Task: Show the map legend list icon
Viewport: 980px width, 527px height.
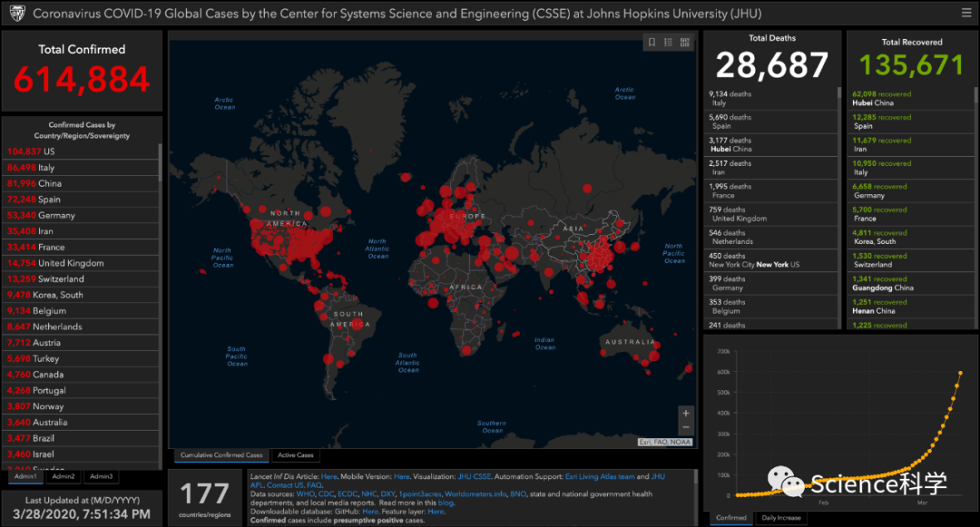Action: pos(668,43)
